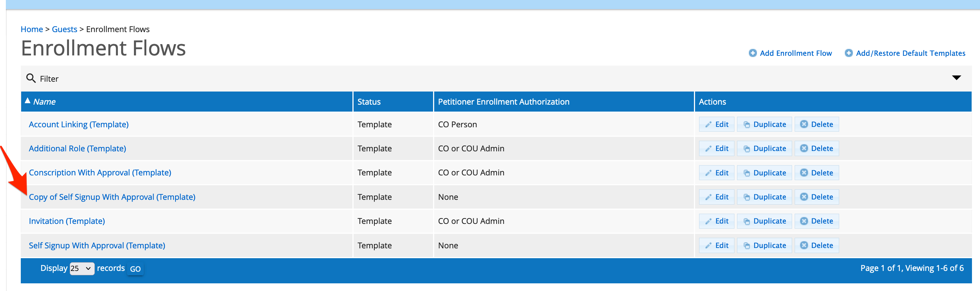Click the Filter bar text
Screen dimensions: 980x291
click(x=49, y=79)
